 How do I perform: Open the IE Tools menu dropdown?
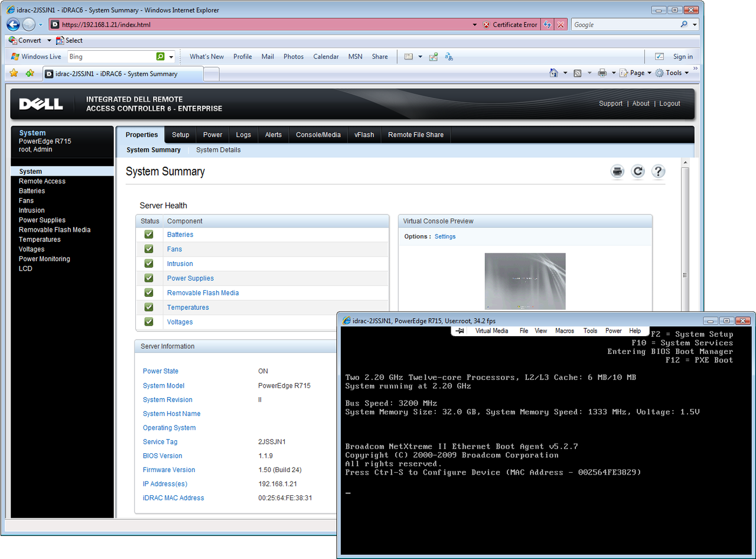[673, 73]
